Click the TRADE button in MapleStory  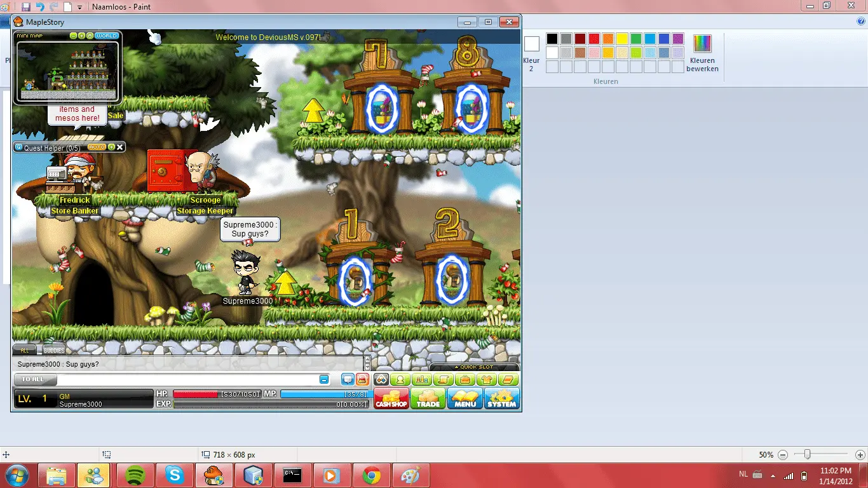click(428, 398)
